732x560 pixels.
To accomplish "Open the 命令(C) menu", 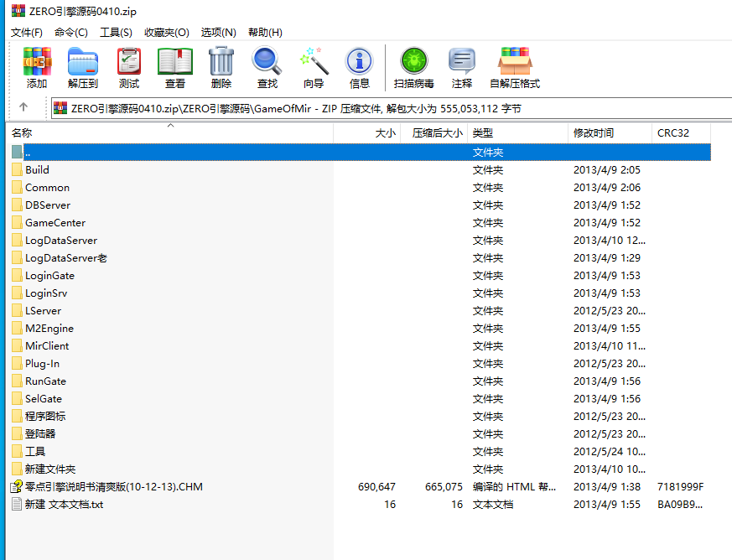I will 71,32.
